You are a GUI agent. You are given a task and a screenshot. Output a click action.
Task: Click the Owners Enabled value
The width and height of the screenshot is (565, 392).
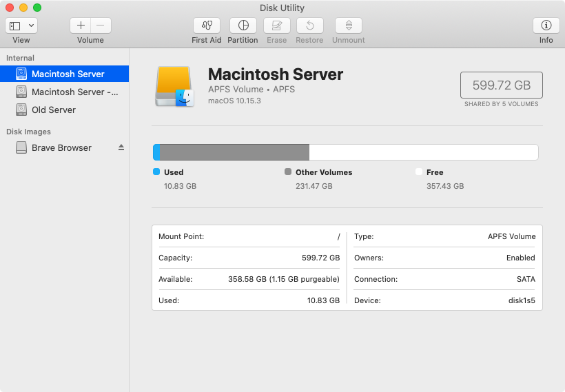pyautogui.click(x=521, y=258)
